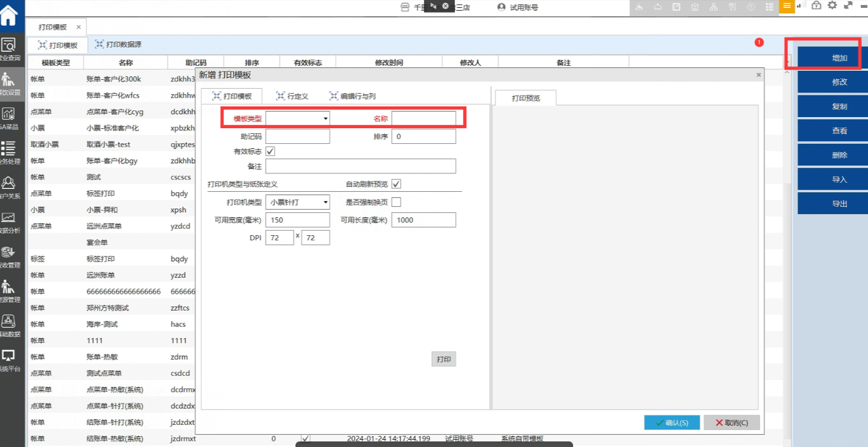Click the orange hamburger menu icon
868x447 pixels.
[x=787, y=6]
